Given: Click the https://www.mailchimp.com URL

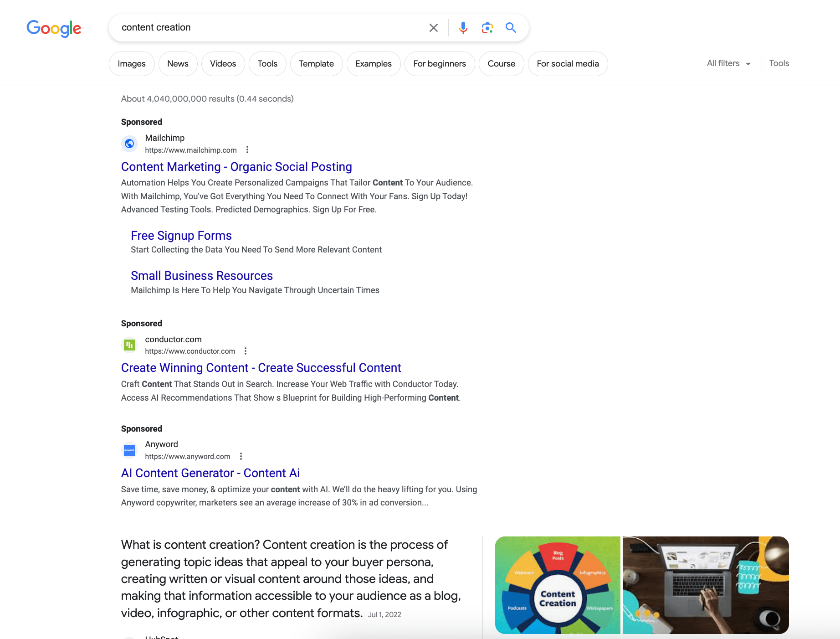Looking at the screenshot, I should 191,150.
